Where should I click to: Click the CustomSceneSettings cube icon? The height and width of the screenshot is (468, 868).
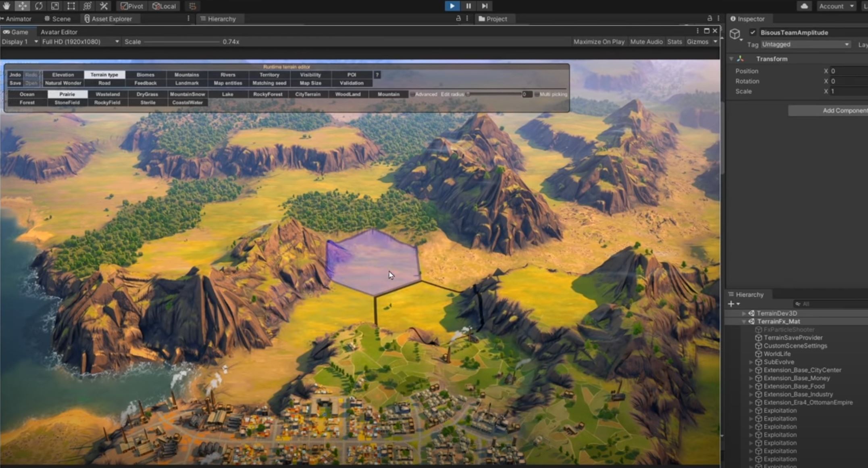pyautogui.click(x=758, y=346)
